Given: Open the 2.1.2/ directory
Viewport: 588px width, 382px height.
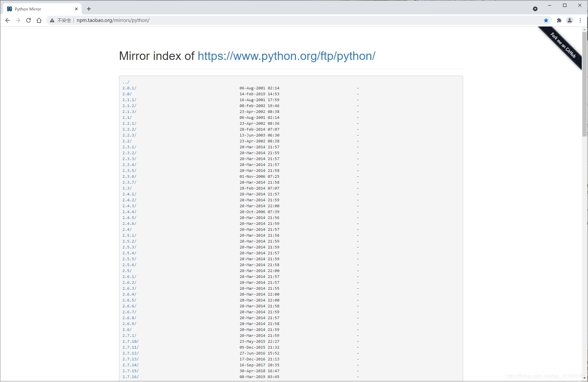Looking at the screenshot, I should [129, 106].
